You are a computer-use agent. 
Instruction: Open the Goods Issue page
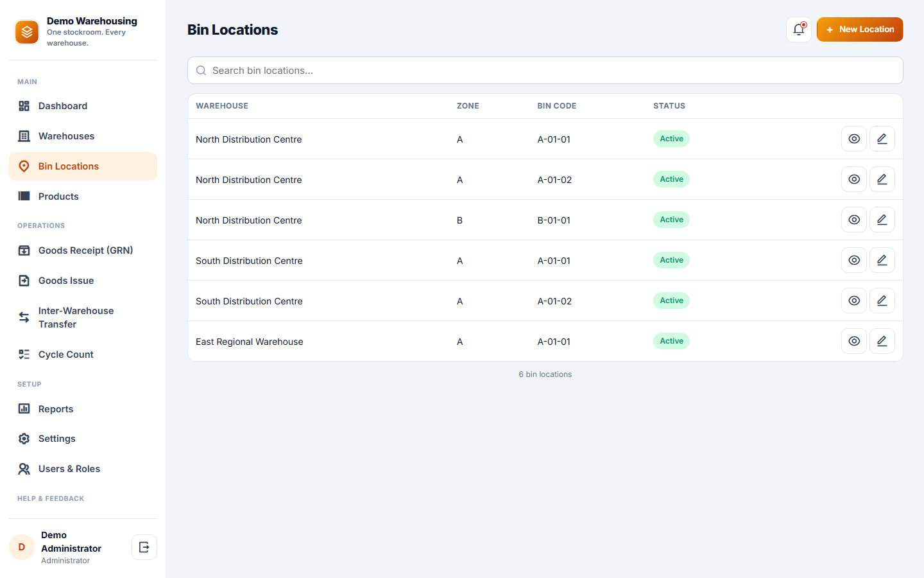point(83,281)
